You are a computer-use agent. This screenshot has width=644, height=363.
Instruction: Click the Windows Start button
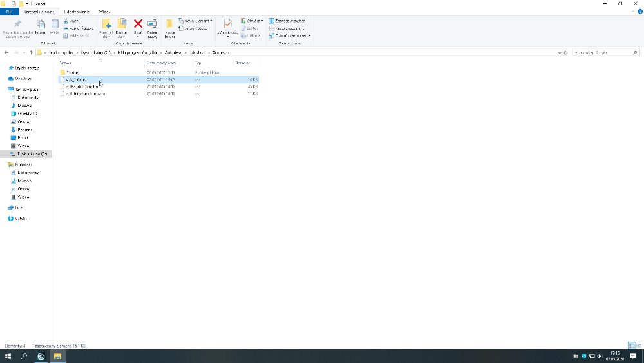click(8, 356)
